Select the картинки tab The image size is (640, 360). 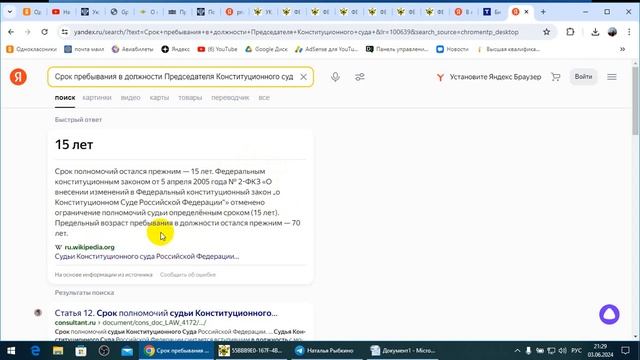[x=97, y=98]
